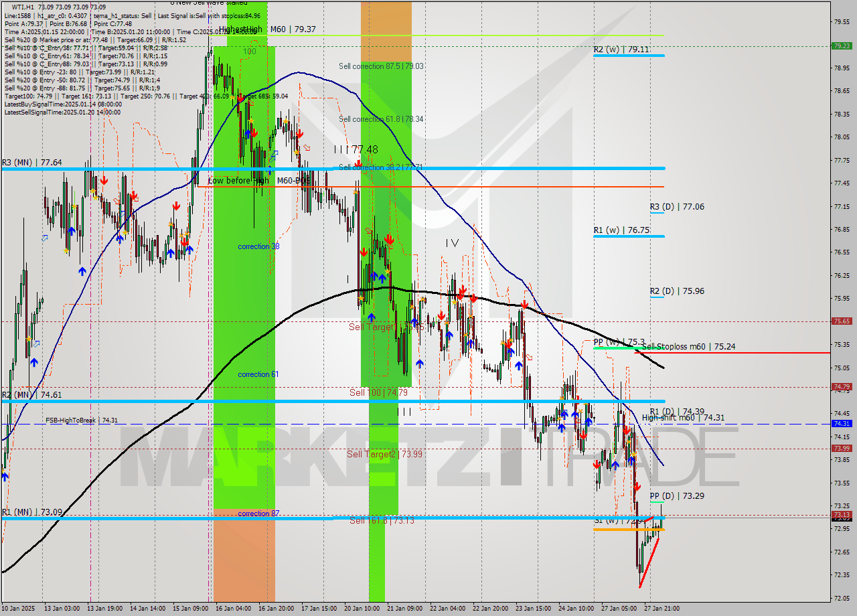Screen dimensions: 857x616
Task: Click the blue 74.31 price tag
Action: coord(842,424)
